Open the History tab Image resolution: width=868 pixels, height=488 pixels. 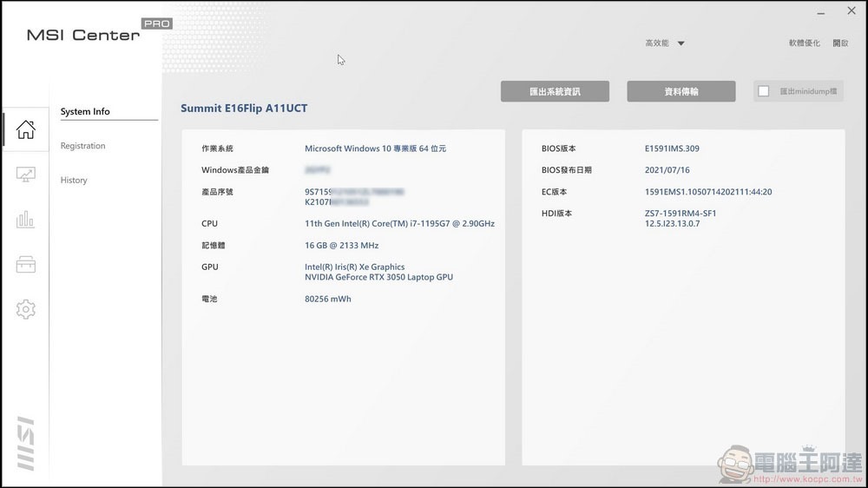74,181
